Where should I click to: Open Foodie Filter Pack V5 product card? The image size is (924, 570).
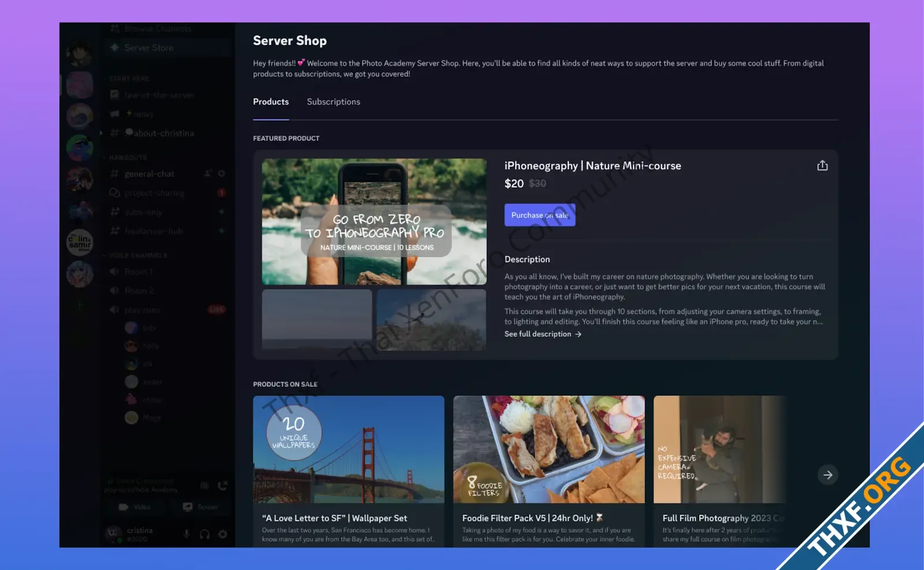[549, 471]
